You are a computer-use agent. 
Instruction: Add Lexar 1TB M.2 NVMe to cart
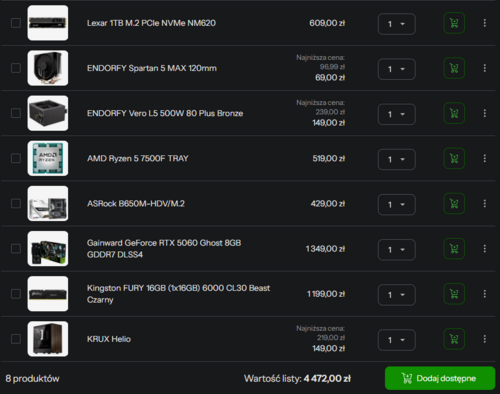point(454,23)
